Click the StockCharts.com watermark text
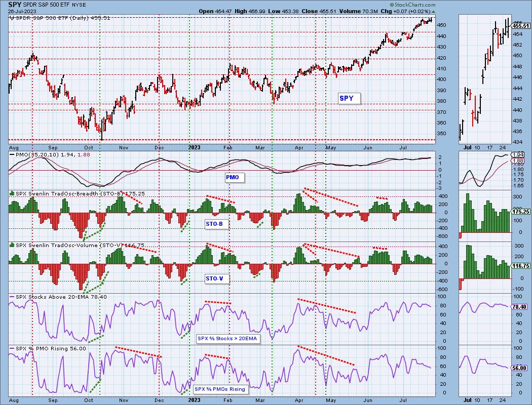Image resolution: width=532 pixels, height=405 pixels. 412,5
